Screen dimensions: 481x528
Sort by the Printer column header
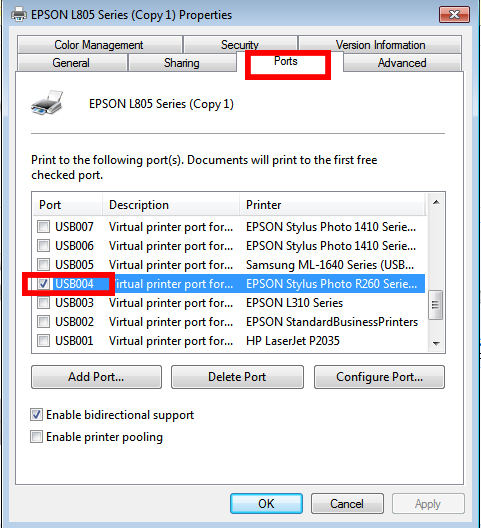tap(332, 204)
